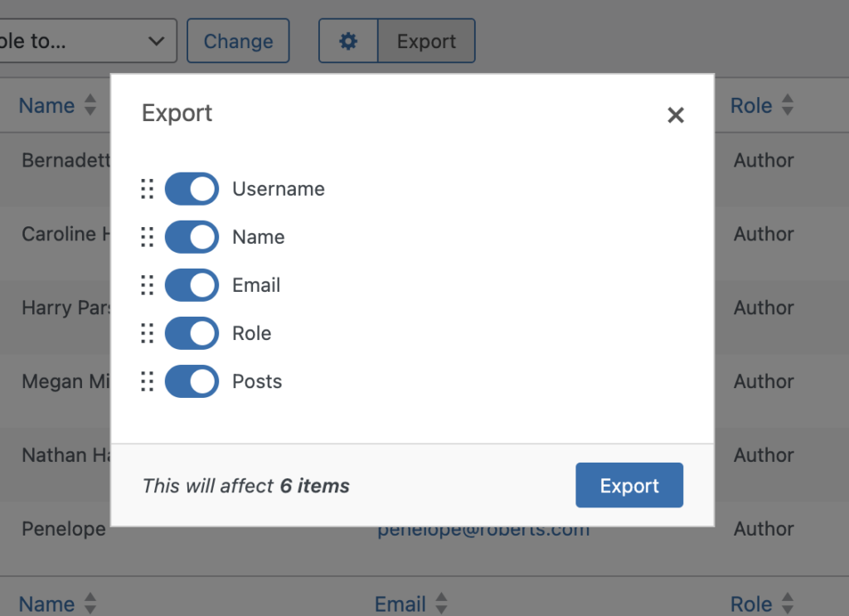Close the Export dialog with the X

point(675,114)
